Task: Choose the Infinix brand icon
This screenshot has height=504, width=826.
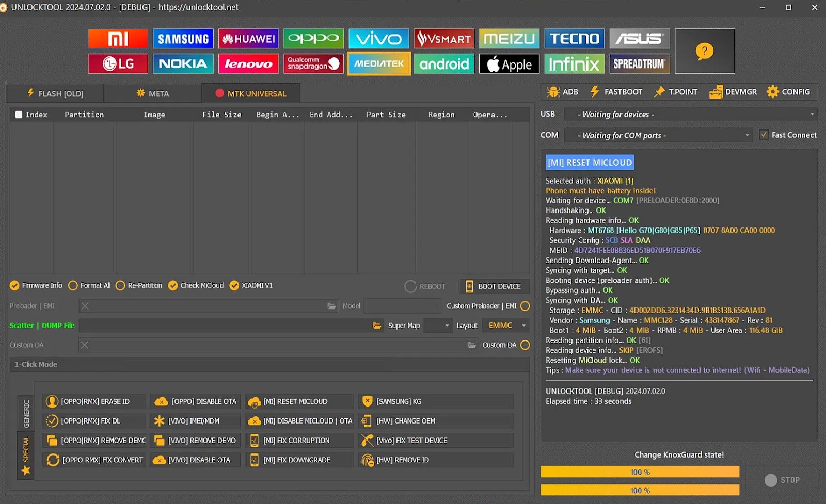Action: (574, 63)
